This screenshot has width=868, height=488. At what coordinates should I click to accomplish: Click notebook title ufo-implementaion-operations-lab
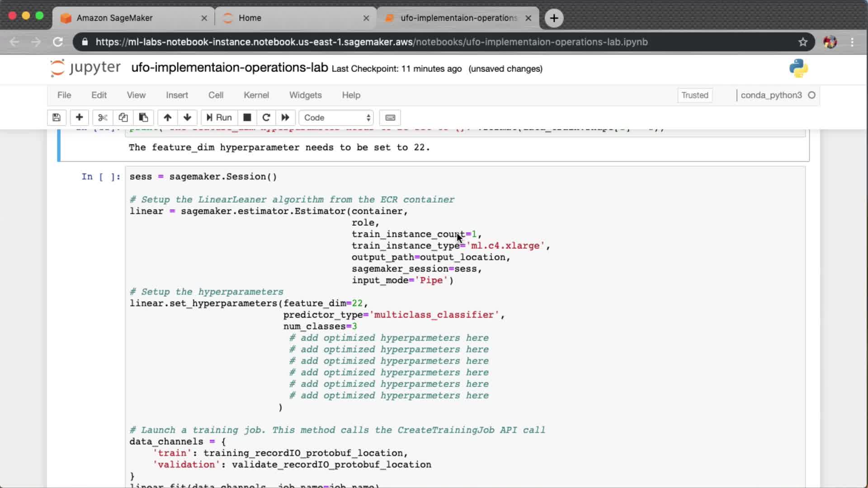[x=229, y=68]
